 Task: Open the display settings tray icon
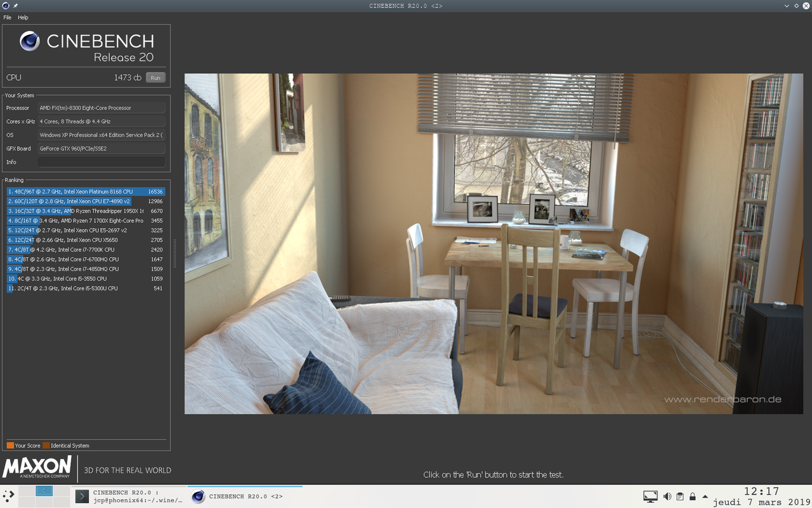click(650, 496)
